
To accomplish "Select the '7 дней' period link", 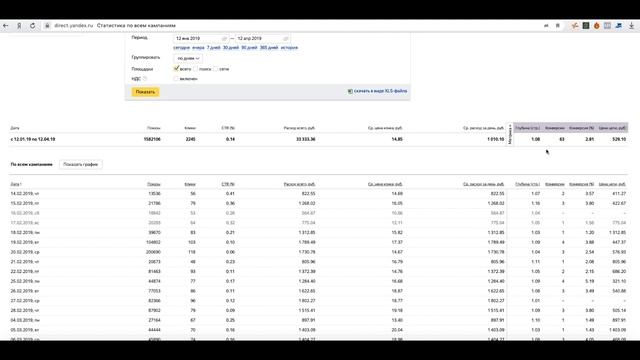I will (213, 48).
